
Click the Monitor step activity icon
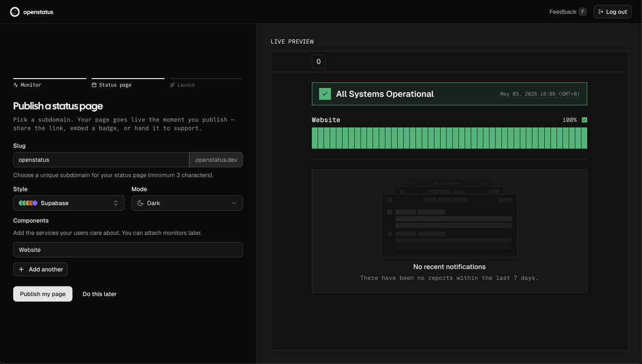click(x=16, y=85)
